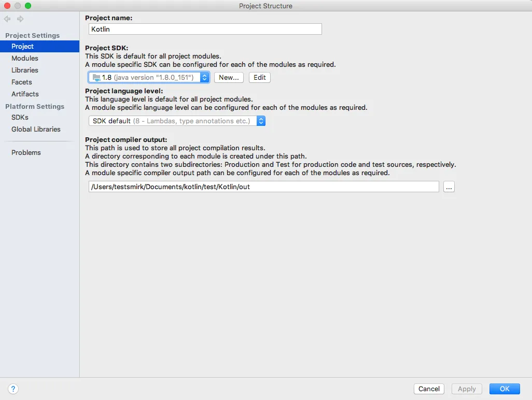Browse compiler output path with the ellipsis button
This screenshot has width=532, height=400.
(449, 187)
